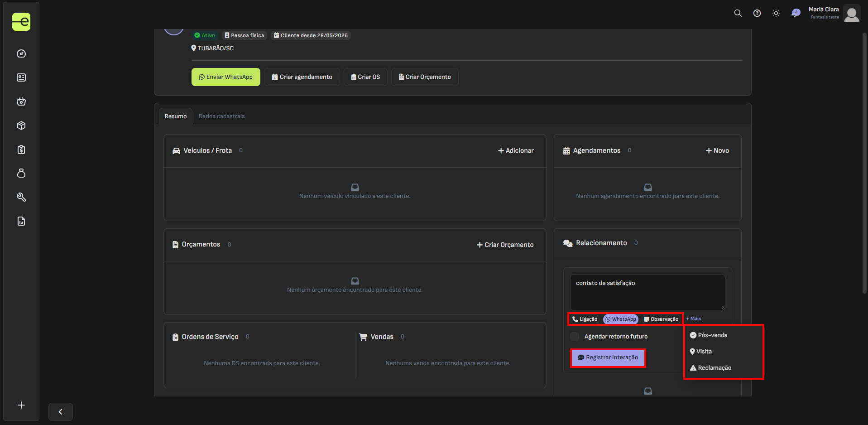Click the Orçamentos document icon
This screenshot has width=868, height=425.
pos(175,245)
